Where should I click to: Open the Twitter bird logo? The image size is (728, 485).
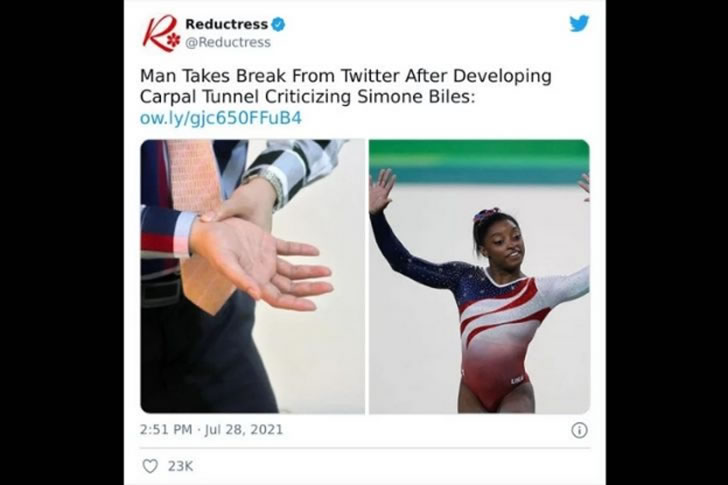tap(579, 23)
